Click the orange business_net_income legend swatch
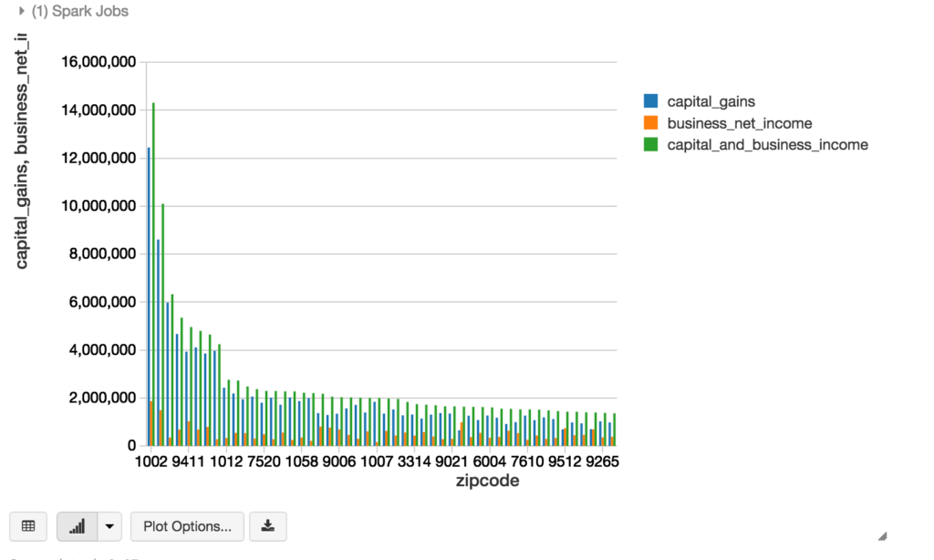 pos(650,123)
